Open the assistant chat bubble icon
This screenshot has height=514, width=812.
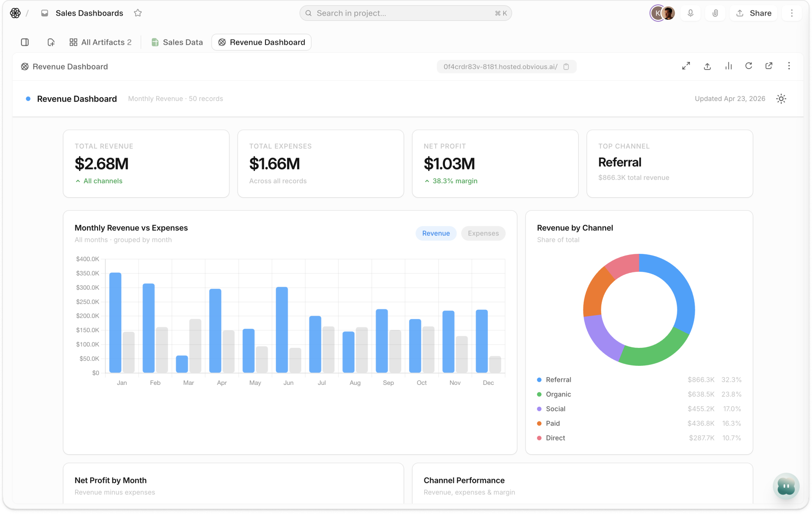pyautogui.click(x=786, y=486)
